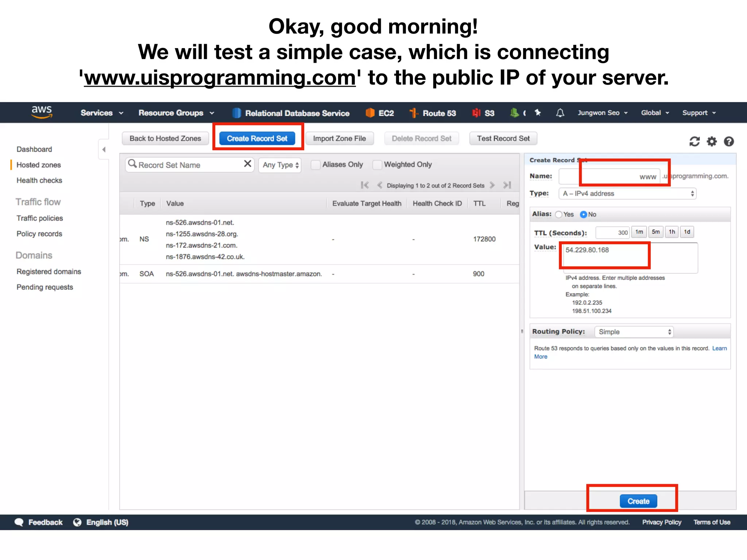Image resolution: width=747 pixels, height=560 pixels.
Task: Set TTL to 1m
Action: pyautogui.click(x=639, y=232)
